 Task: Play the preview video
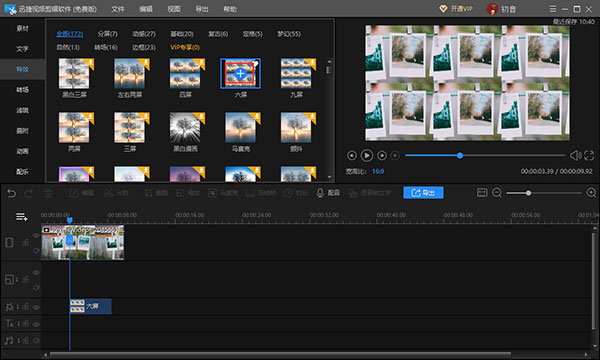(367, 155)
